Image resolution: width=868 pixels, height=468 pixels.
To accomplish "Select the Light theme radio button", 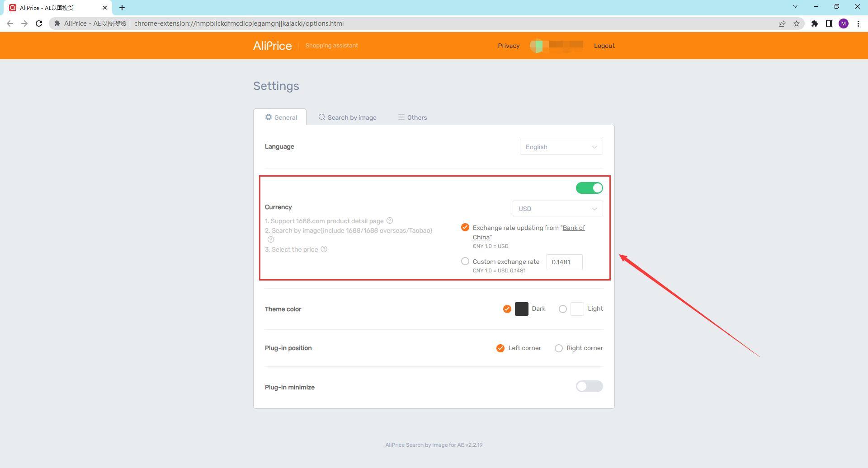I will point(562,309).
